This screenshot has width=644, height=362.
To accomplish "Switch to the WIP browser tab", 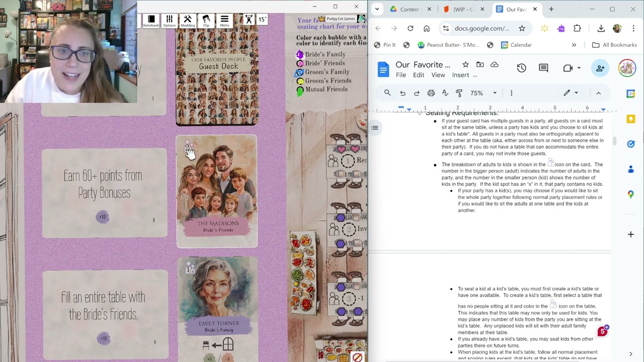I will pyautogui.click(x=463, y=9).
